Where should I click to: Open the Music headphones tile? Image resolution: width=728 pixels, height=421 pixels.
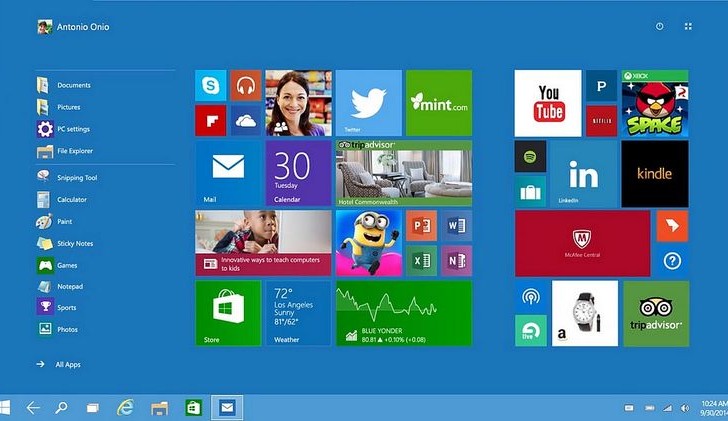pyautogui.click(x=246, y=85)
